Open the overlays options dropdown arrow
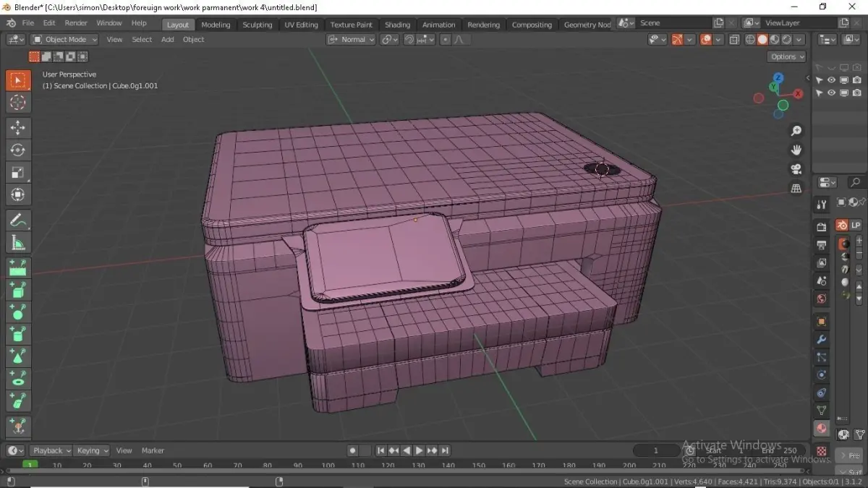868x488 pixels. [x=719, y=40]
